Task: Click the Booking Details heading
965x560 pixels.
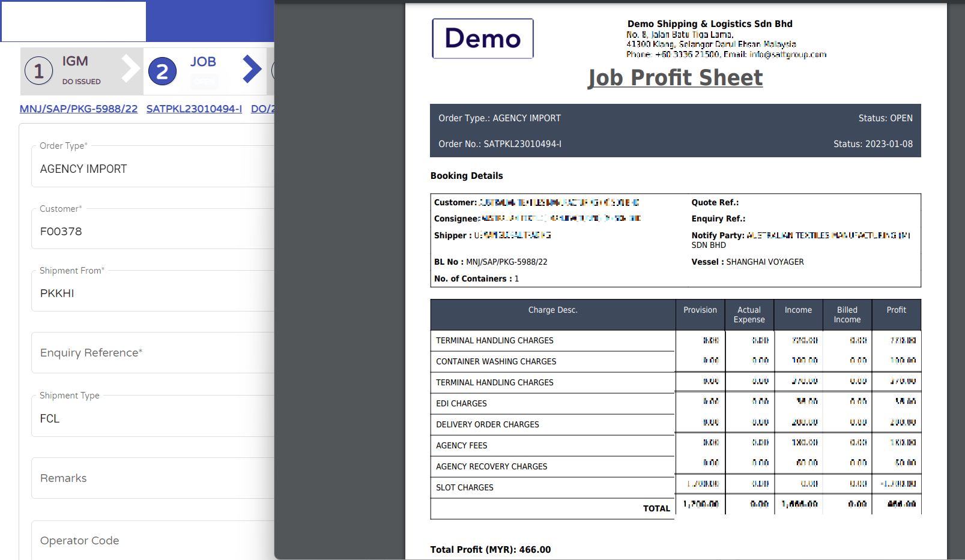Action: (x=467, y=176)
